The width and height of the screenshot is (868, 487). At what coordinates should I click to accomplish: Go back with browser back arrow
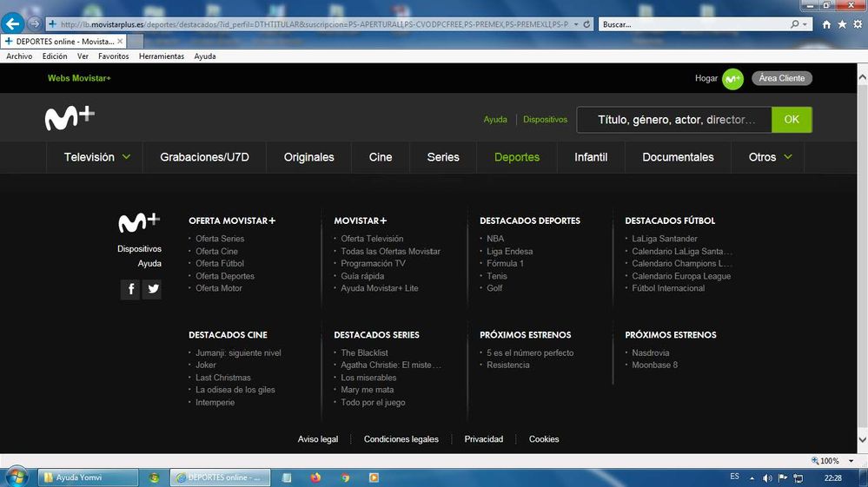(x=13, y=23)
